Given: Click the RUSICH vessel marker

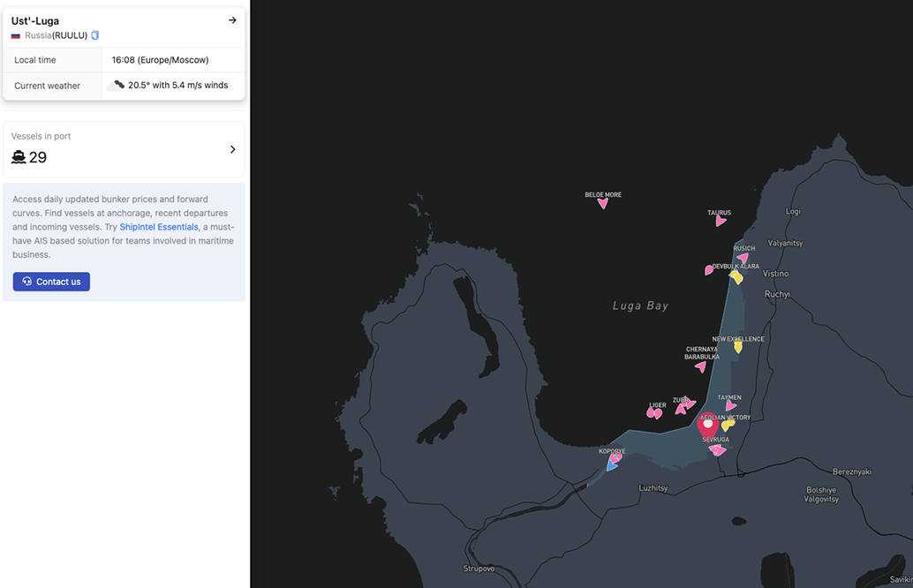Looking at the screenshot, I should pyautogui.click(x=743, y=259).
